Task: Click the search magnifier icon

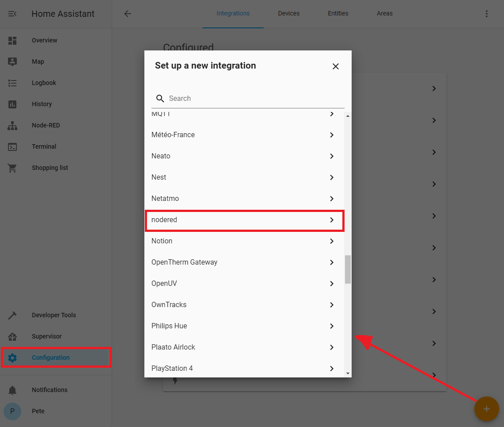Action: pos(160,99)
